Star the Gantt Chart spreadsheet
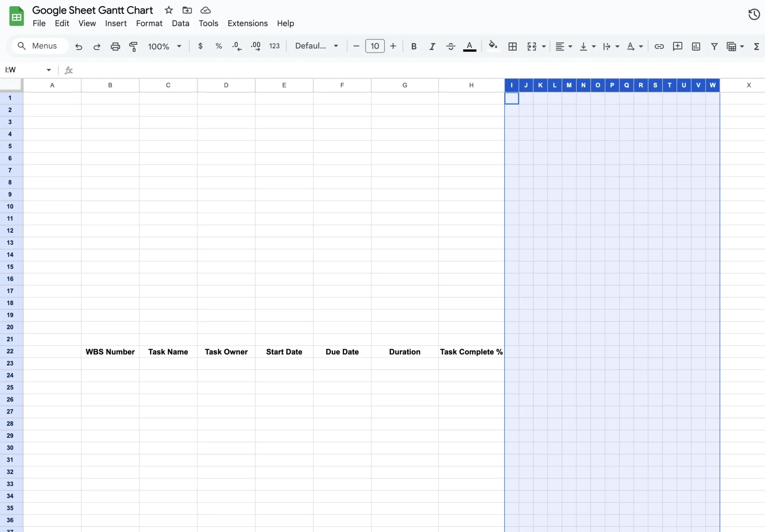 (168, 10)
